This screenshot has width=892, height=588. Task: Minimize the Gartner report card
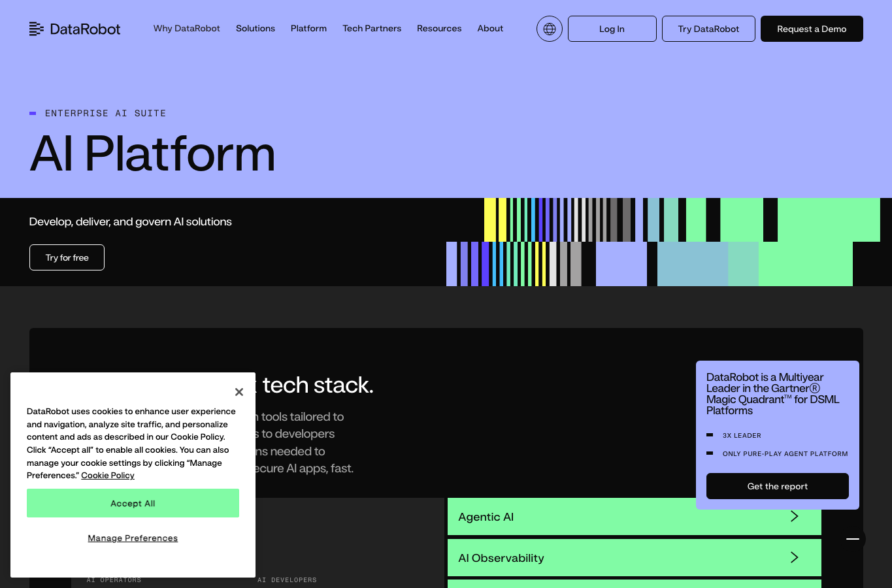tap(853, 539)
